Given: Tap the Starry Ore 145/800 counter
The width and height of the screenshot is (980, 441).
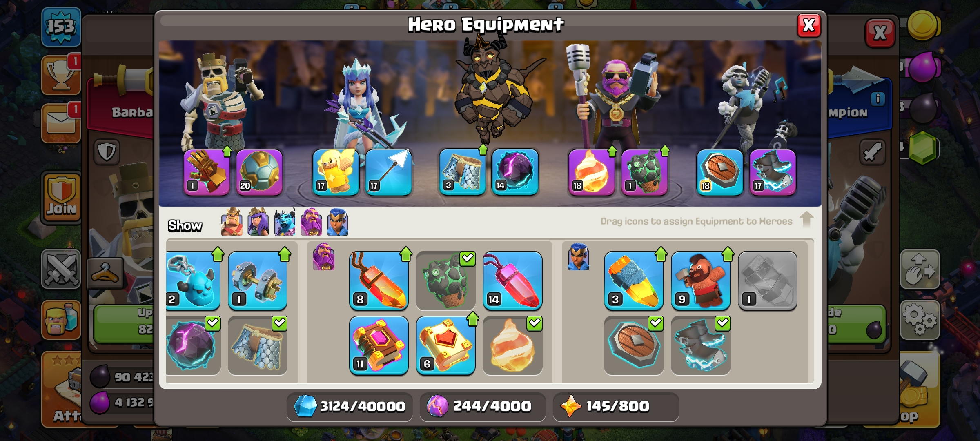Looking at the screenshot, I should tap(616, 406).
